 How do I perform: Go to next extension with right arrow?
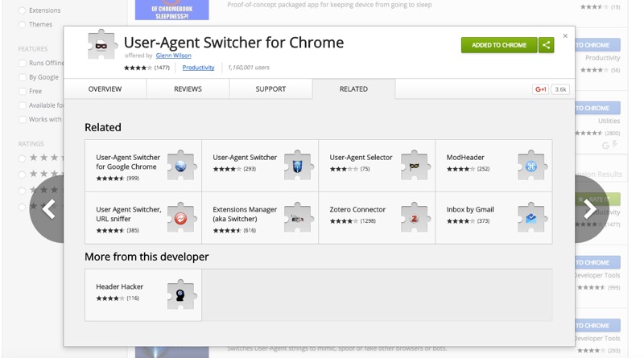coord(590,209)
